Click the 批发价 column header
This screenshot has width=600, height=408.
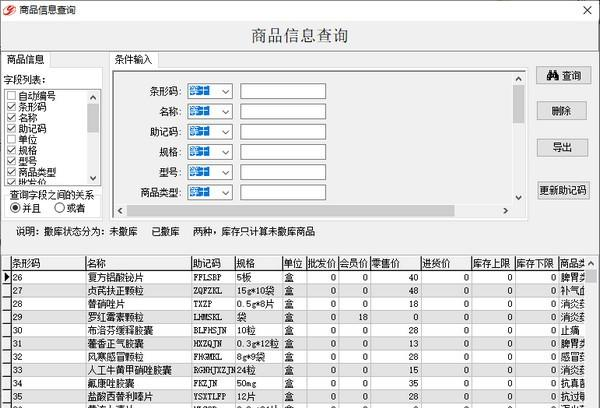pos(322,263)
